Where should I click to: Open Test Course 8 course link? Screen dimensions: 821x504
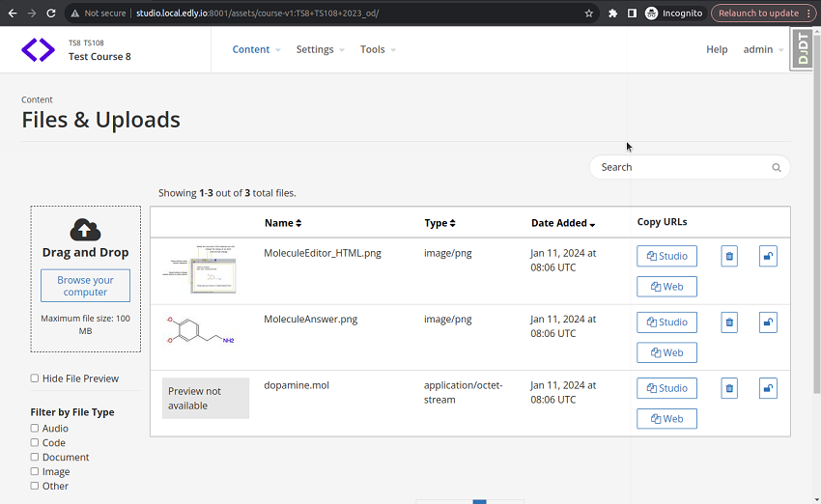point(99,57)
